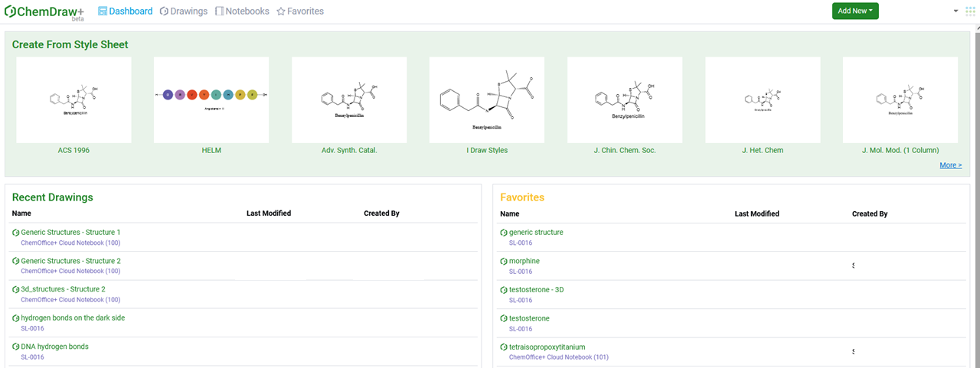The height and width of the screenshot is (368, 980).
Task: Choose the I Draw Styles thumbnail
Action: [x=487, y=100]
